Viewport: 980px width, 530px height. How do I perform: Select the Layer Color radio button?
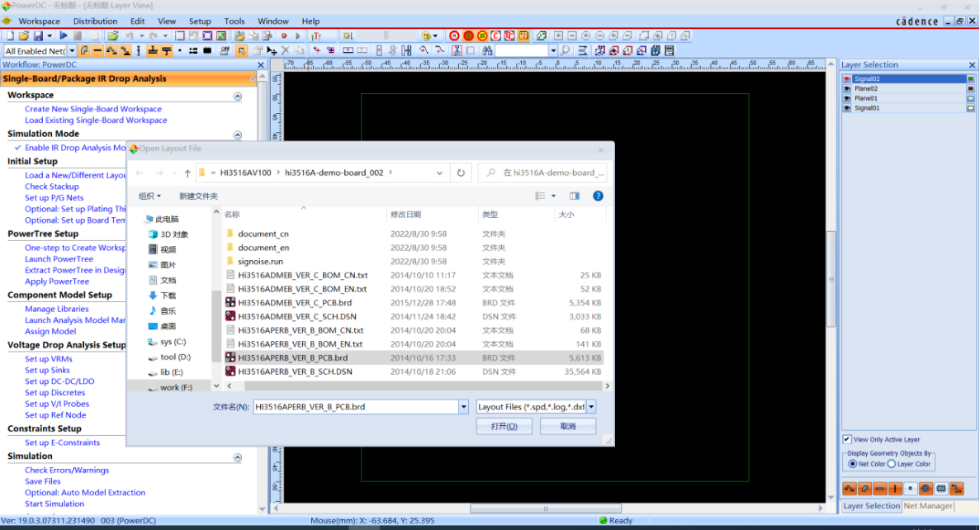892,464
